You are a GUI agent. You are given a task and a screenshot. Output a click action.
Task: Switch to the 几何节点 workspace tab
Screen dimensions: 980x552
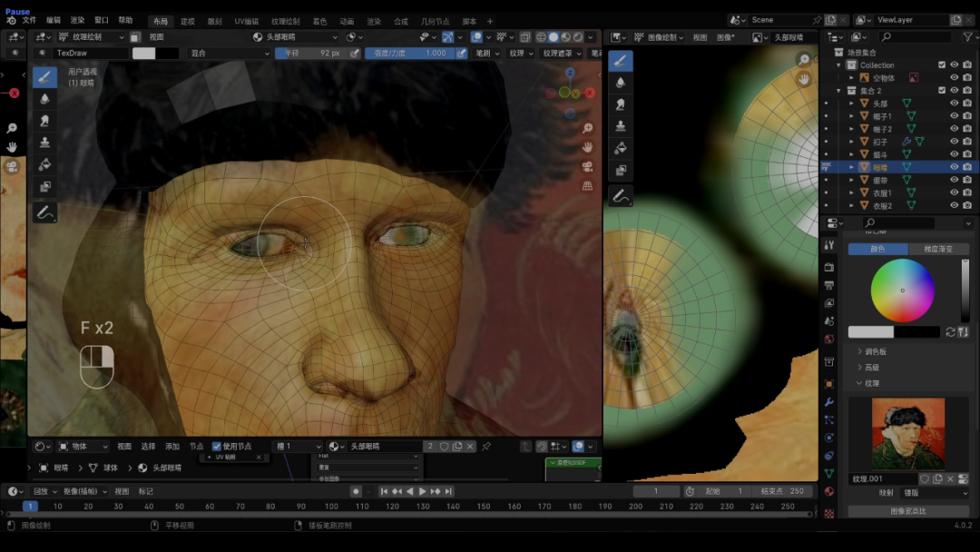tap(435, 21)
